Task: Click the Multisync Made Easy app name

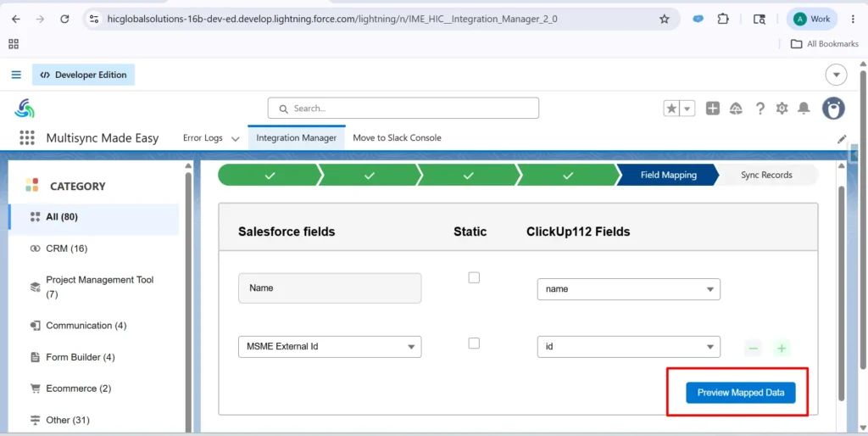Action: [x=103, y=138]
